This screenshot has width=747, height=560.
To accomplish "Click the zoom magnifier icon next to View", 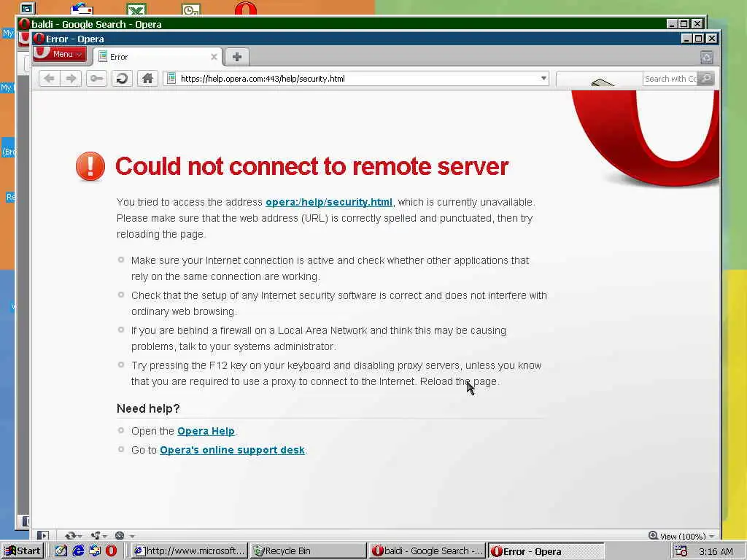I will 653,536.
